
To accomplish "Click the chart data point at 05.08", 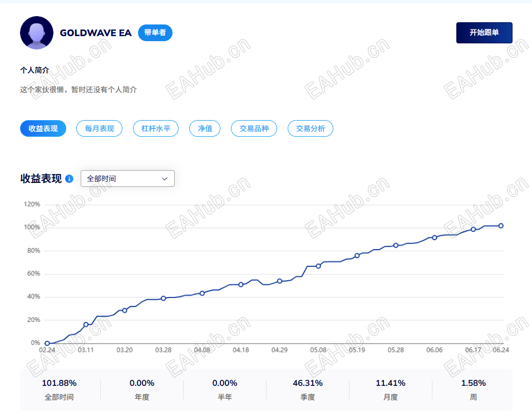I will (318, 266).
